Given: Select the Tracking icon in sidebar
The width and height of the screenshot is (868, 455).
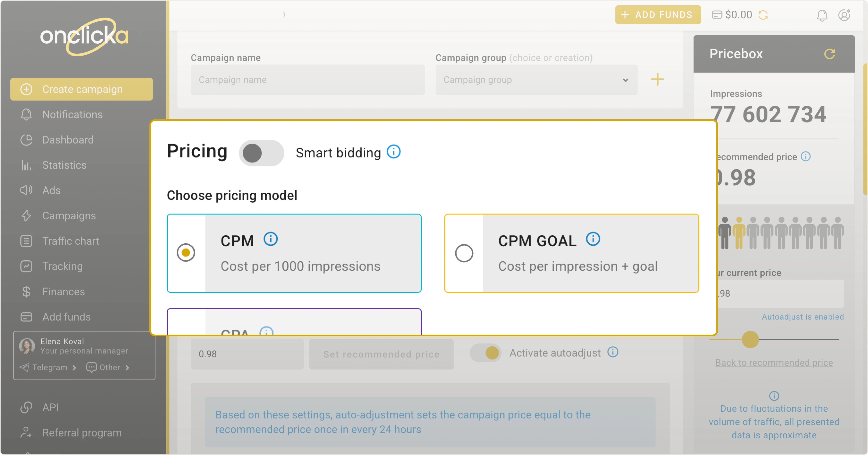Looking at the screenshot, I should click(x=26, y=266).
